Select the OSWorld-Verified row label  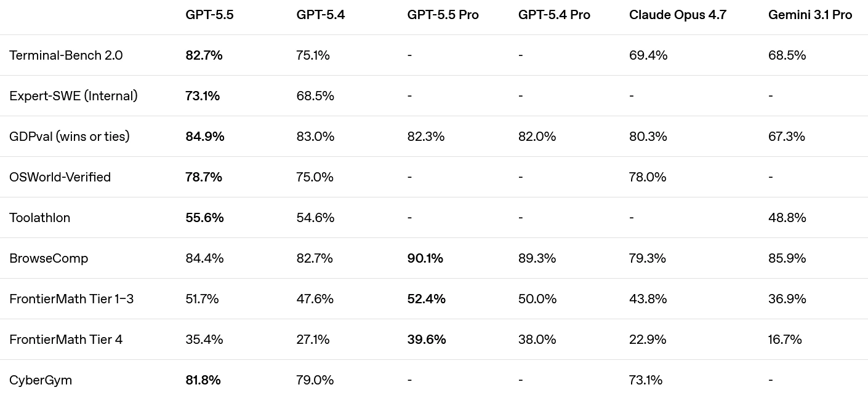point(60,177)
